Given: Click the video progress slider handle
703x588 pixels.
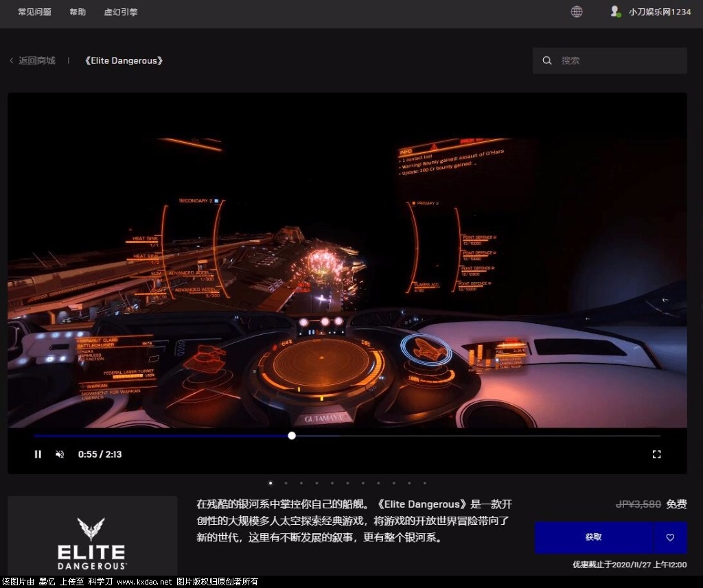Looking at the screenshot, I should [292, 436].
